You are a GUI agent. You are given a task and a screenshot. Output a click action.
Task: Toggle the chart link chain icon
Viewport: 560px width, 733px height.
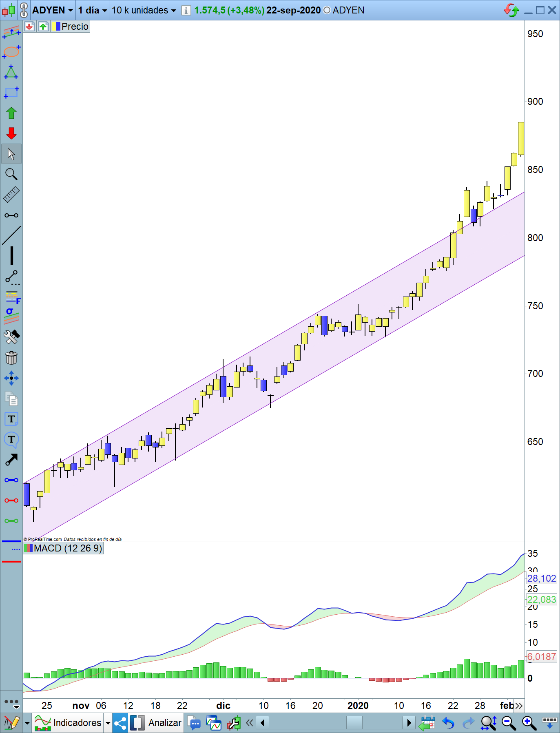(x=24, y=10)
